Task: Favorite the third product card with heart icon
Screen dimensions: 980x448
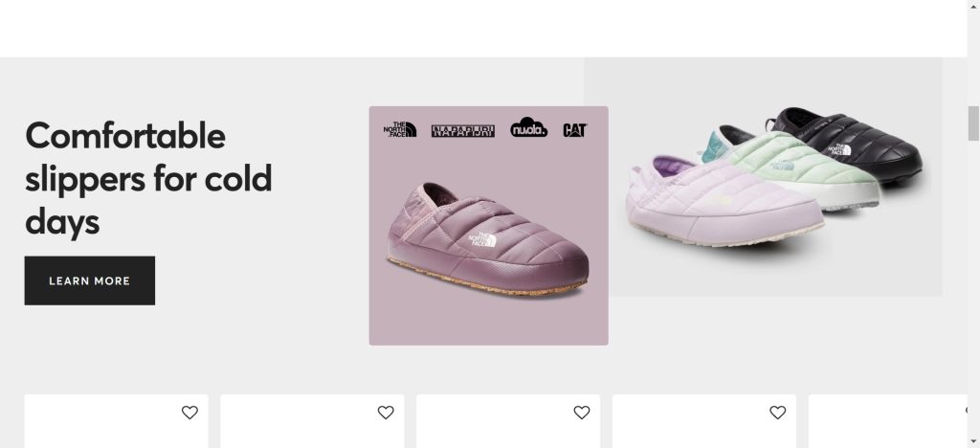Action: [582, 413]
